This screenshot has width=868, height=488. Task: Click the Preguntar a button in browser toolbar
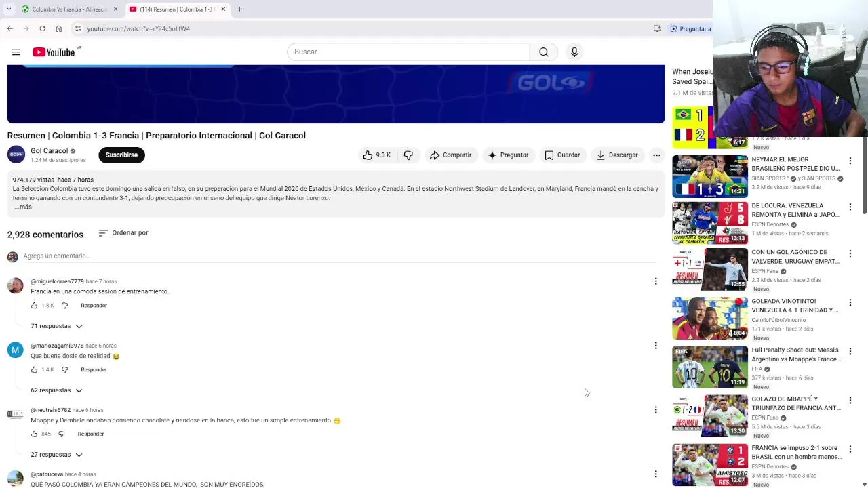690,28
